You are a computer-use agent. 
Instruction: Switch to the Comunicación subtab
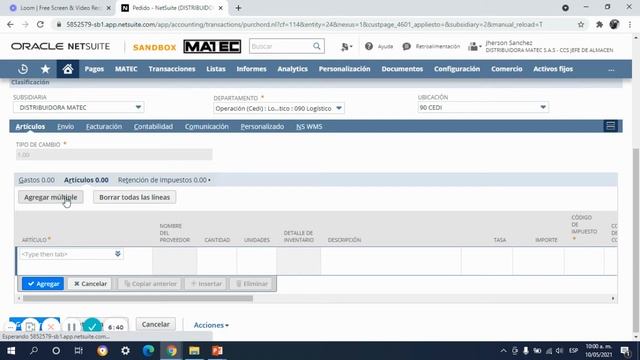(x=207, y=127)
